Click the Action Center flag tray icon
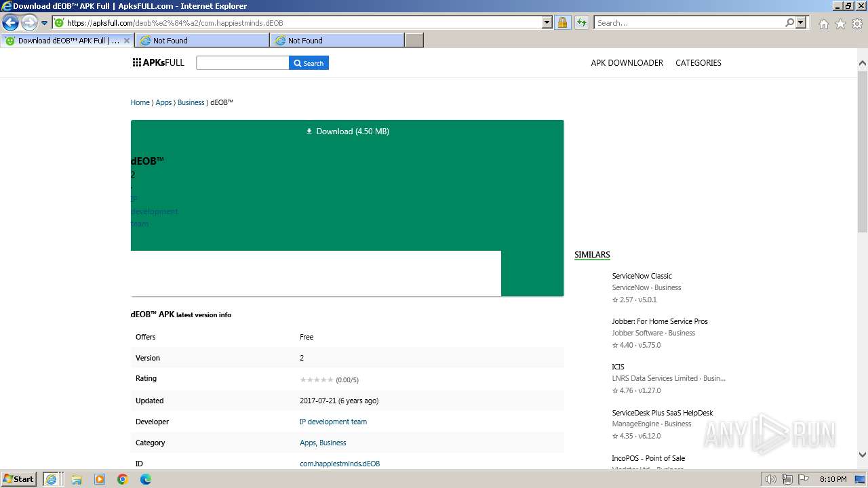This screenshot has height=488, width=868. (x=803, y=479)
